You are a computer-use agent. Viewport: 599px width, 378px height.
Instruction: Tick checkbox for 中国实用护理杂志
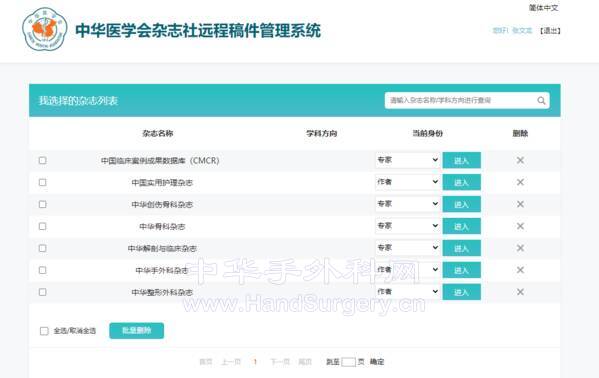(x=42, y=182)
